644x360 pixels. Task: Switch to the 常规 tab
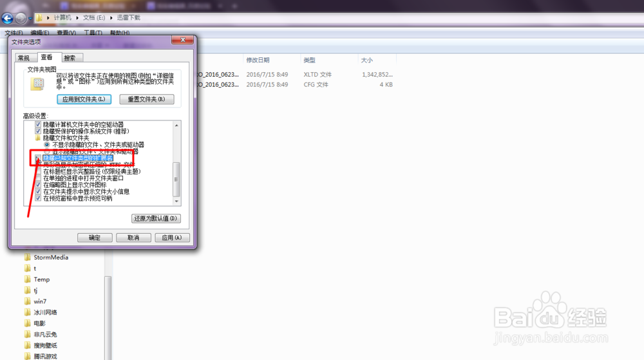click(24, 58)
